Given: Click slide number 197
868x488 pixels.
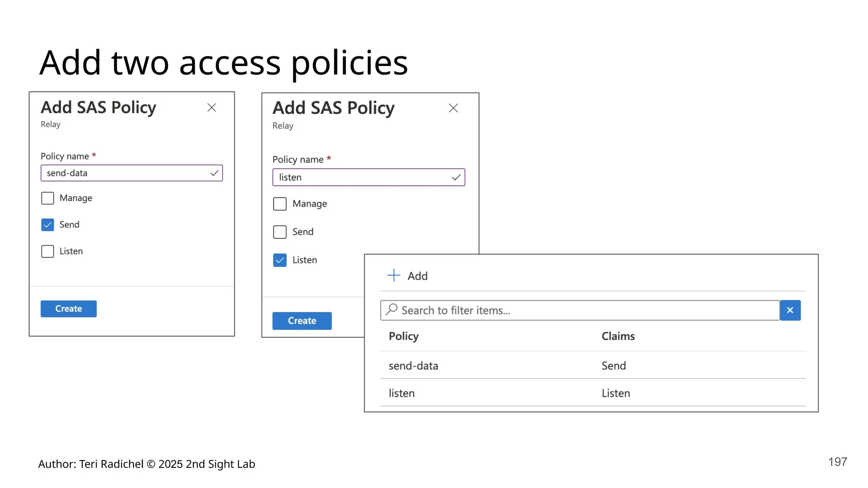Looking at the screenshot, I should tap(837, 462).
